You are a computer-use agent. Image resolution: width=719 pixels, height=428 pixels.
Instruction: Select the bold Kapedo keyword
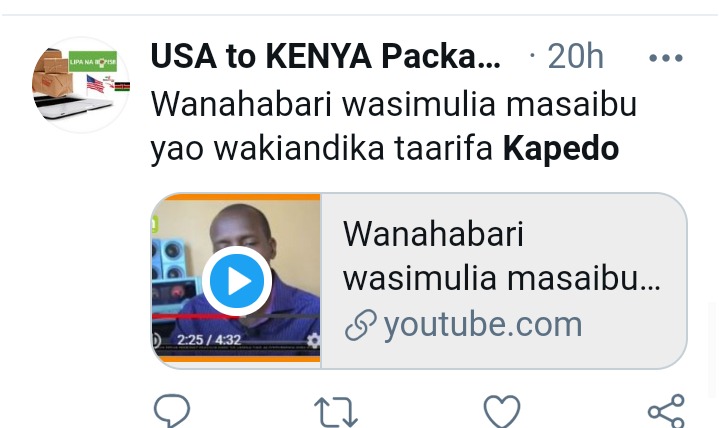[561, 149]
